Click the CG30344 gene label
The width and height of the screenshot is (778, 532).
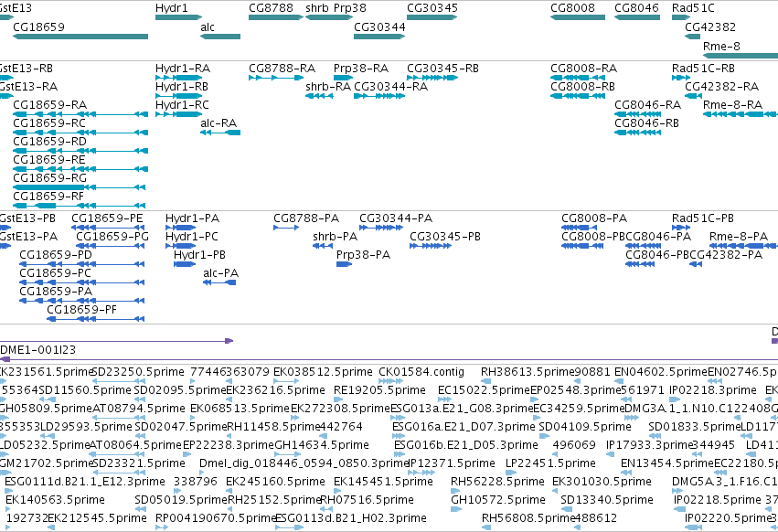pyautogui.click(x=379, y=27)
